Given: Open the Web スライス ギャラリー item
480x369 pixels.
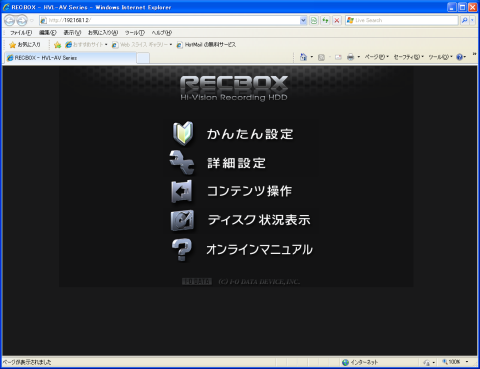Looking at the screenshot, I should 142,45.
